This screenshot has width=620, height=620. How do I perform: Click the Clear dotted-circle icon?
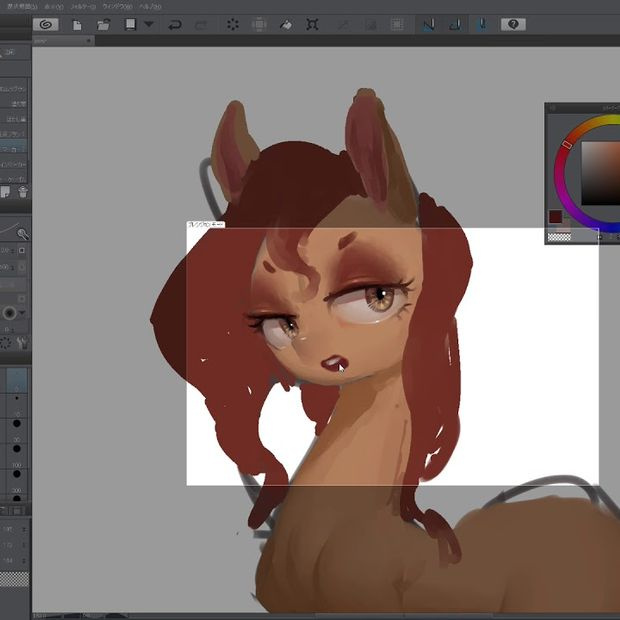[x=232, y=25]
